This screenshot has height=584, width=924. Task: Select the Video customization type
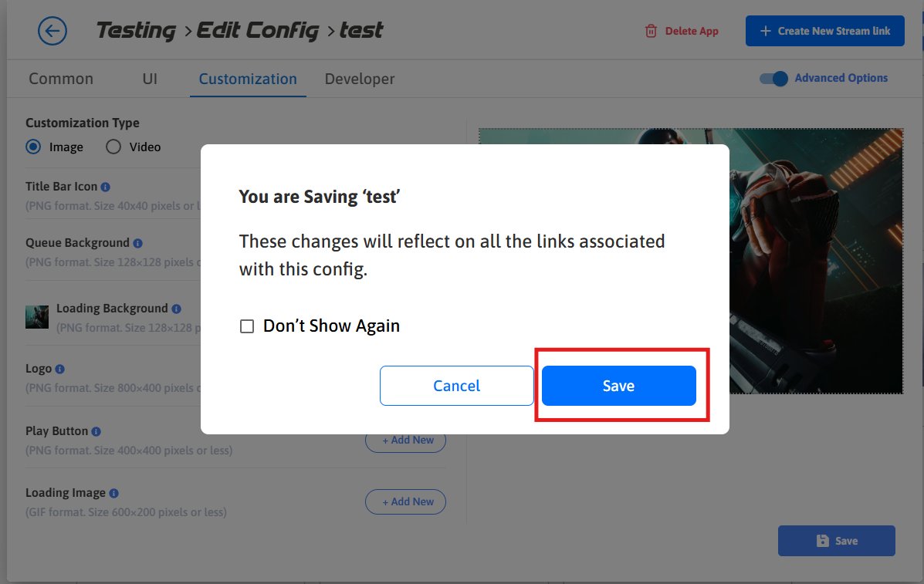tap(113, 147)
